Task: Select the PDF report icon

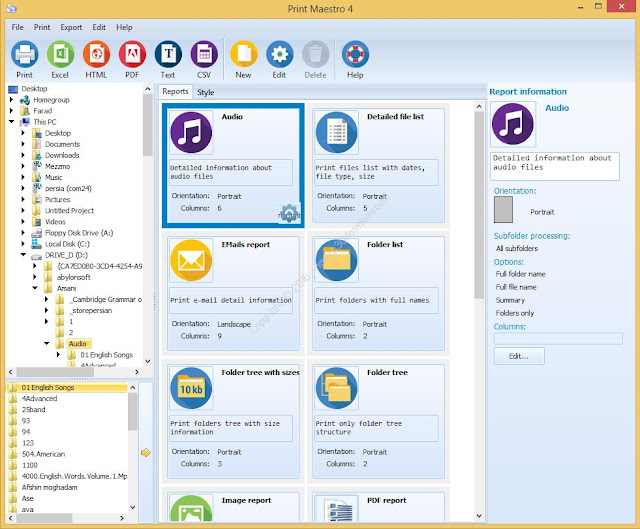Action: click(x=337, y=508)
